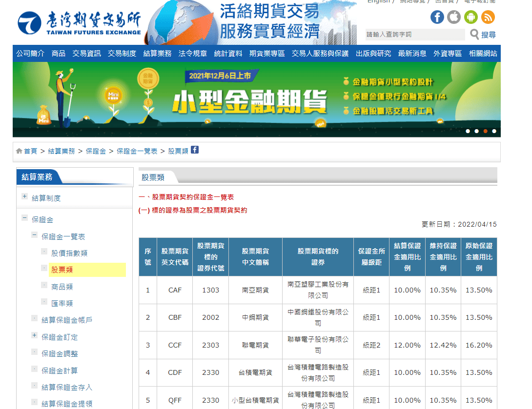
Task: Go to 保證金一覽表 in the breadcrumb
Action: pyautogui.click(x=137, y=151)
